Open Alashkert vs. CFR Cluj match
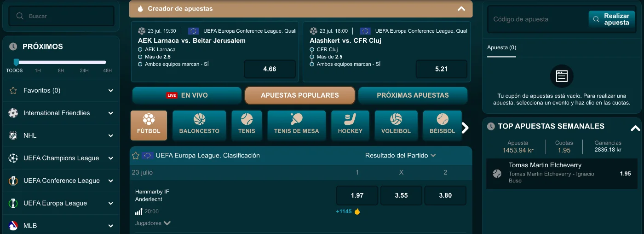This screenshot has width=644, height=234. click(345, 41)
